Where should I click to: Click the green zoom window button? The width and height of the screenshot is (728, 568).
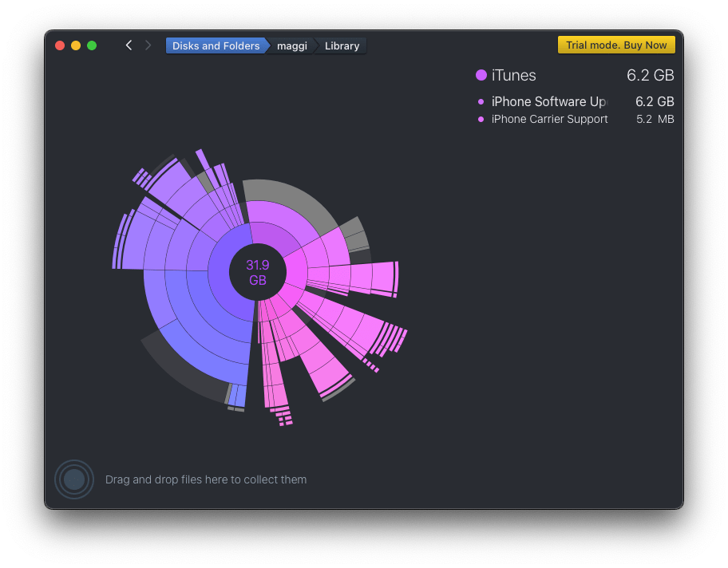(x=92, y=45)
